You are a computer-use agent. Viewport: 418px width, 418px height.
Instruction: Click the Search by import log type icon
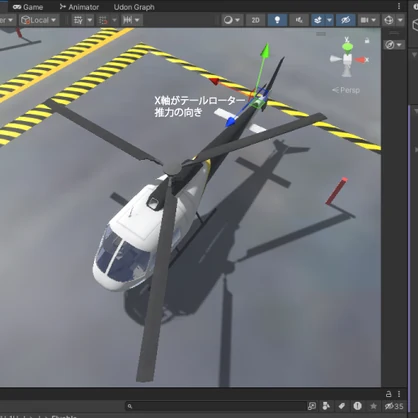pyautogui.click(x=357, y=406)
